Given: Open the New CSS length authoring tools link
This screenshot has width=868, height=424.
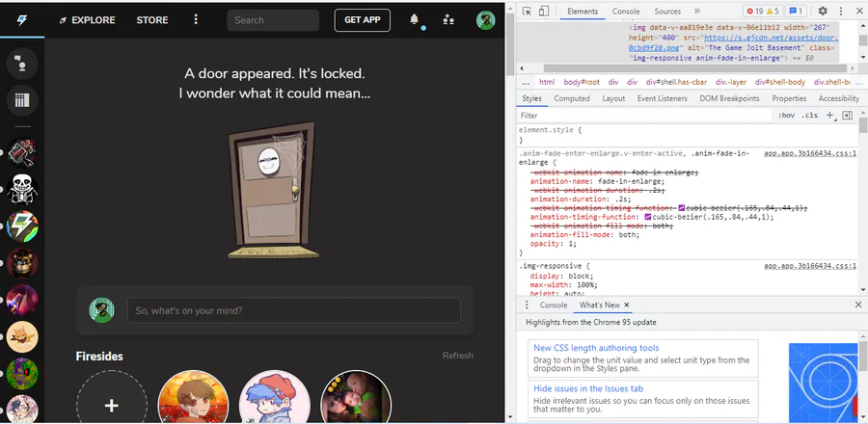Looking at the screenshot, I should click(596, 348).
